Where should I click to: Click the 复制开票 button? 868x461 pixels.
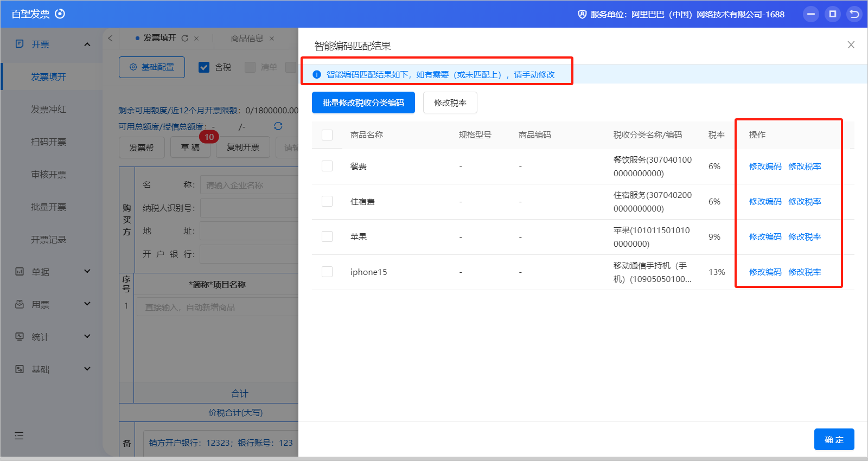[243, 148]
